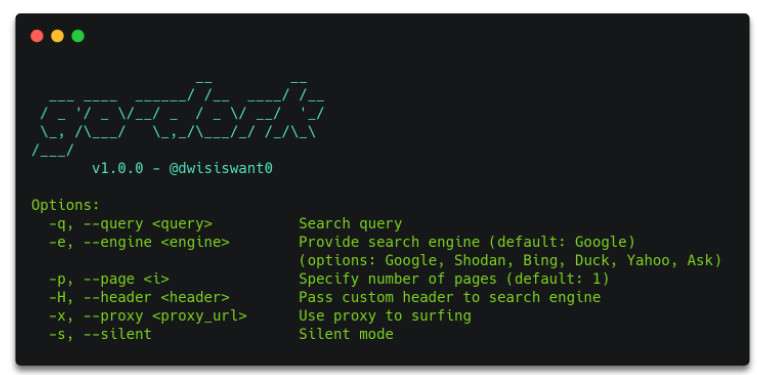Click the red close window dot
This screenshot has width=757, height=375.
pos(37,36)
